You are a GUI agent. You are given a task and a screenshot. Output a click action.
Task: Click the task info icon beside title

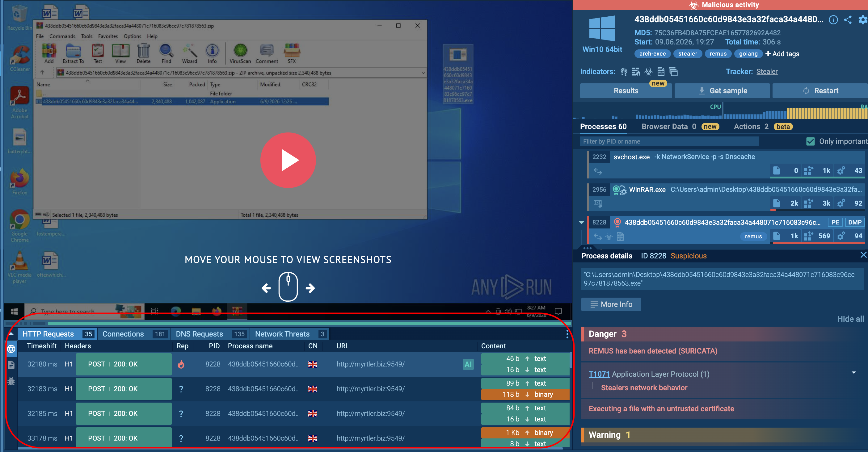[833, 20]
